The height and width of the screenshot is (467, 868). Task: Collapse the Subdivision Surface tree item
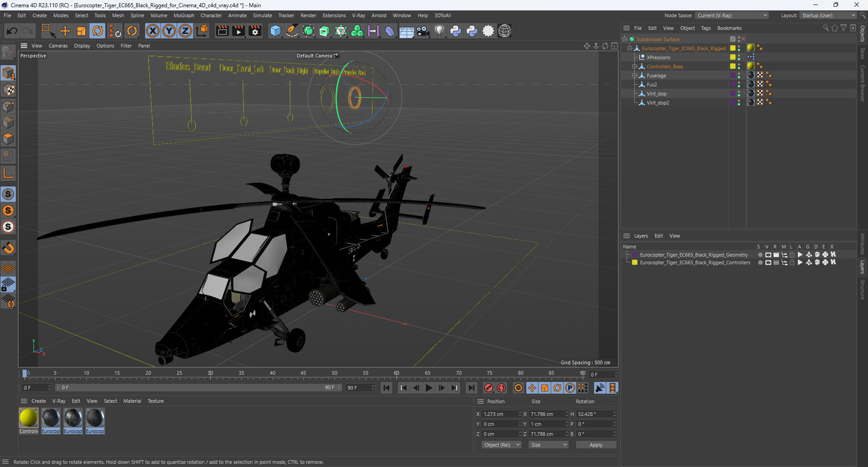pos(625,39)
